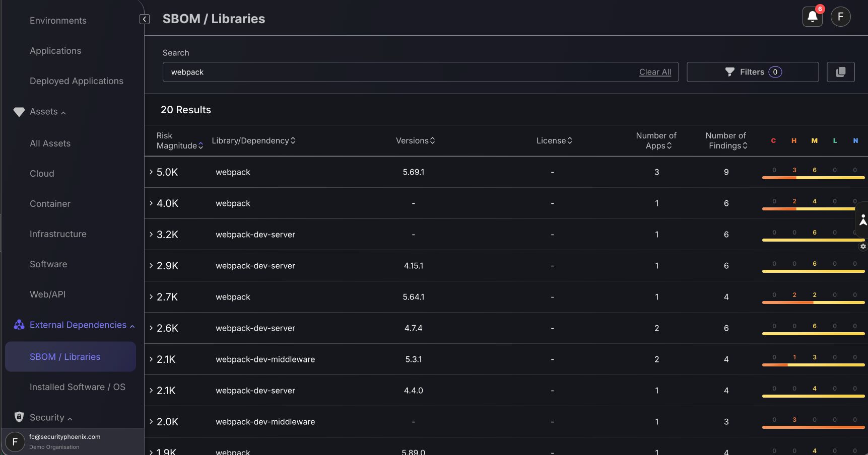Open the Filters panel

tap(752, 71)
